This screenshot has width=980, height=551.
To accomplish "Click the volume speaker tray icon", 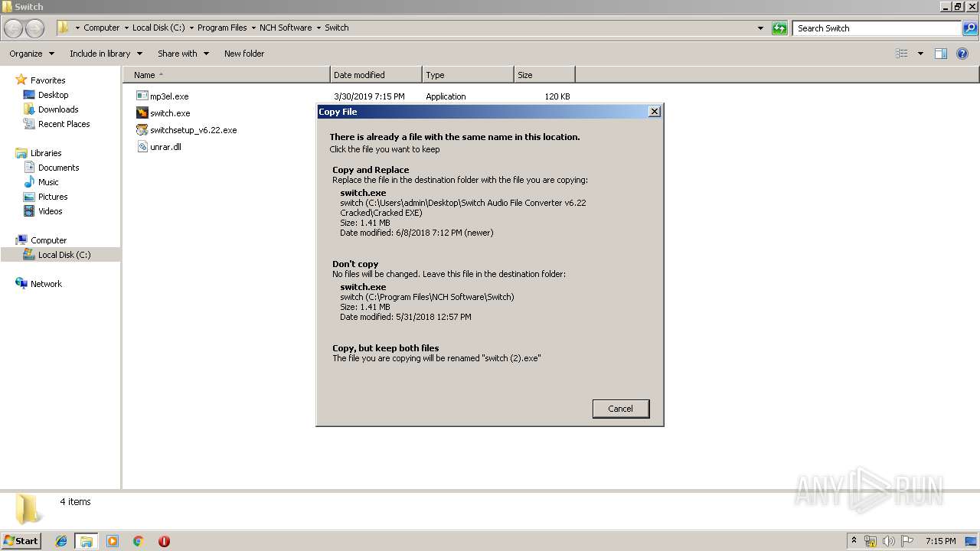I will [x=888, y=541].
